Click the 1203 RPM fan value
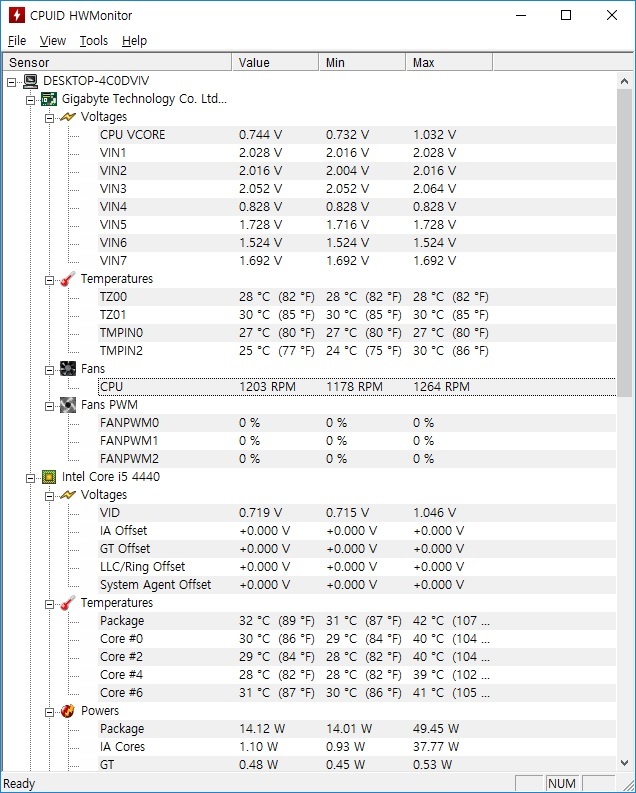Image resolution: width=636 pixels, height=793 pixels. pyautogui.click(x=267, y=387)
